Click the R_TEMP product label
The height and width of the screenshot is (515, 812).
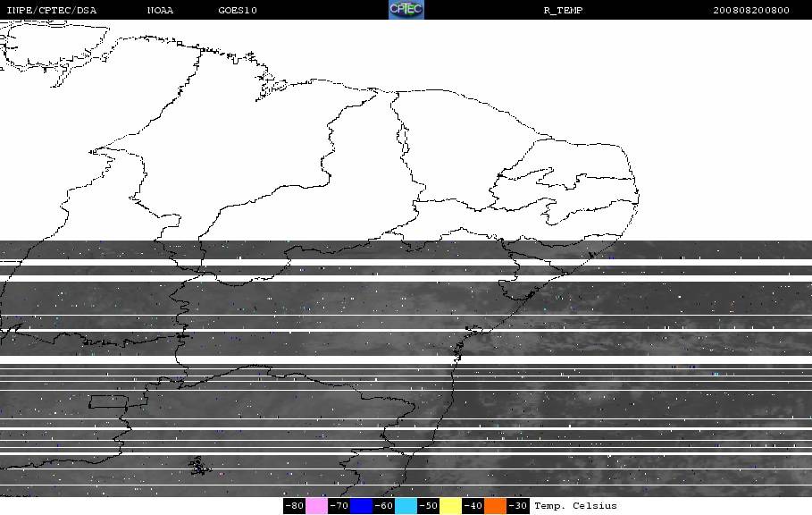click(563, 10)
